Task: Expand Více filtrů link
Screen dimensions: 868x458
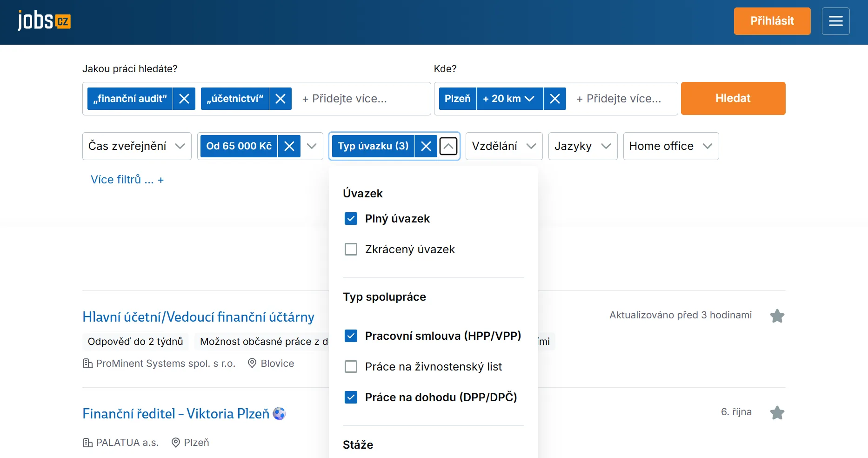Action: click(x=127, y=180)
